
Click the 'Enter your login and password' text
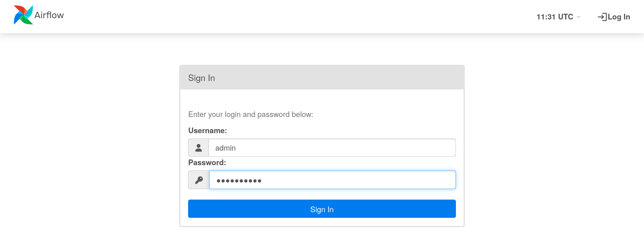point(250,115)
